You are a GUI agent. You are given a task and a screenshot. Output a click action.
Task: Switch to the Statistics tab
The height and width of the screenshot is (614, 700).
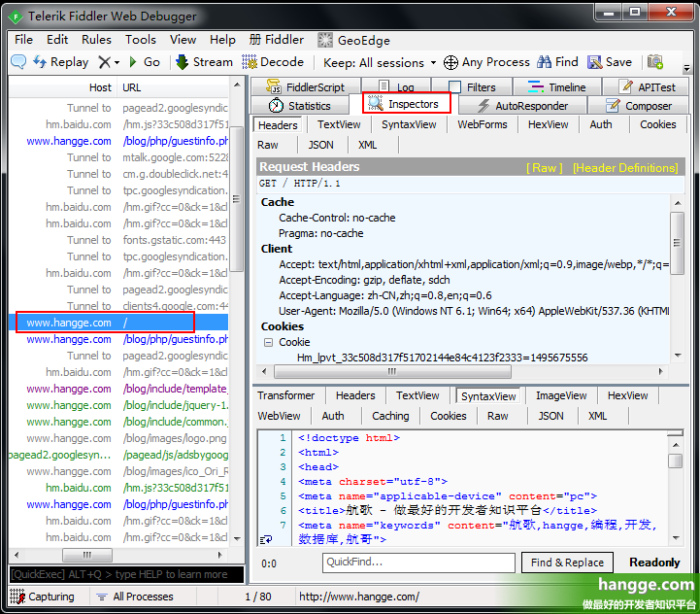(300, 106)
